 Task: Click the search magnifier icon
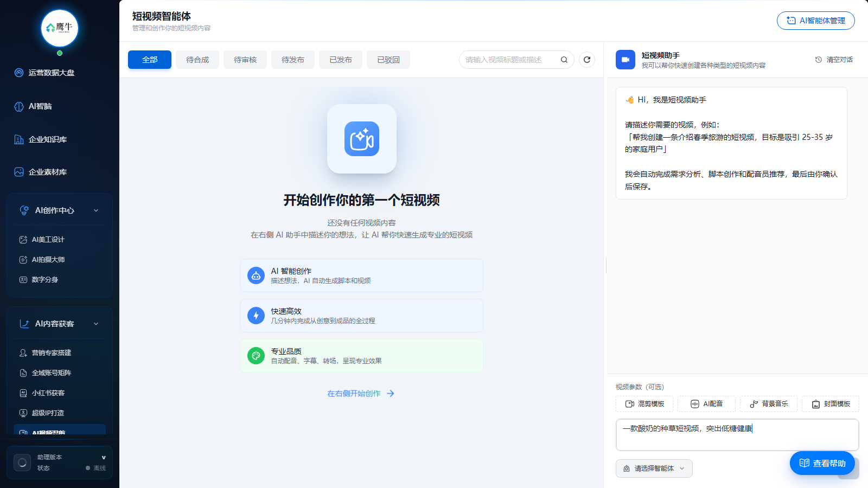(x=564, y=60)
